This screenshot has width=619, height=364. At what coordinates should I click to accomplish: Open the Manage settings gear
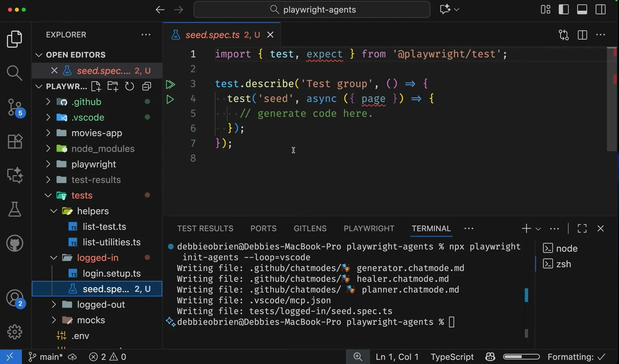point(15,332)
